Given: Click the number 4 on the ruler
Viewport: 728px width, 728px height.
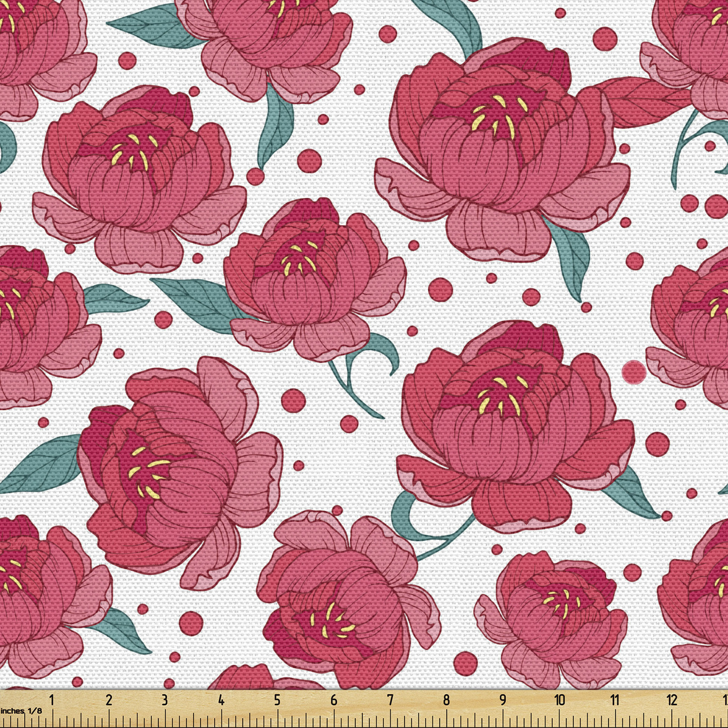Looking at the screenshot, I should click(x=221, y=700).
